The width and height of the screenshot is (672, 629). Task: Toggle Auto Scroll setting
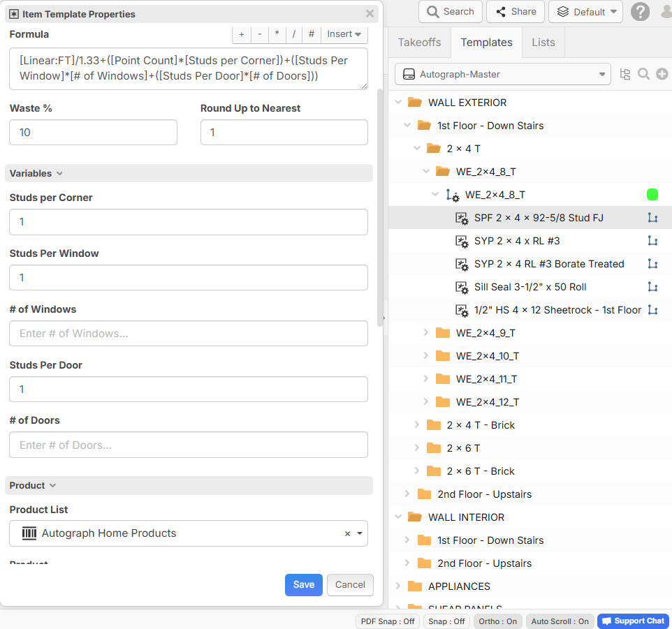(x=560, y=621)
